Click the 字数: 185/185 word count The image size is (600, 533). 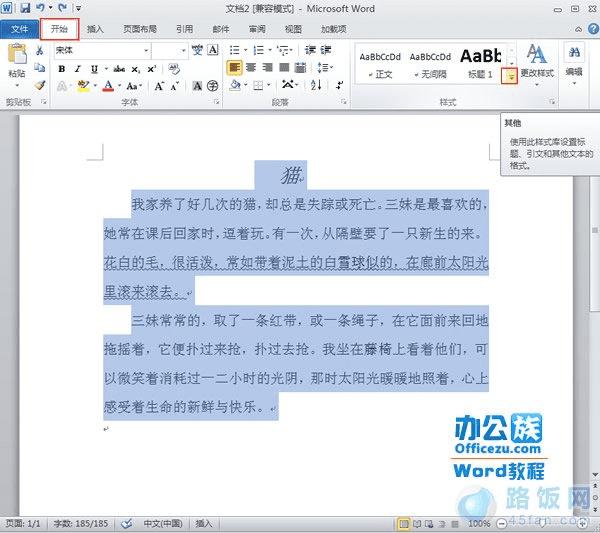point(81,523)
